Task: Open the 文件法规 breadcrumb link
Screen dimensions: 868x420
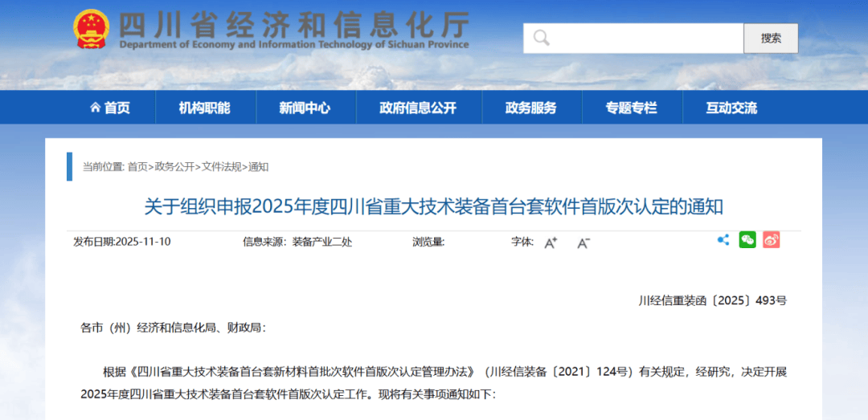Action: pyautogui.click(x=221, y=167)
